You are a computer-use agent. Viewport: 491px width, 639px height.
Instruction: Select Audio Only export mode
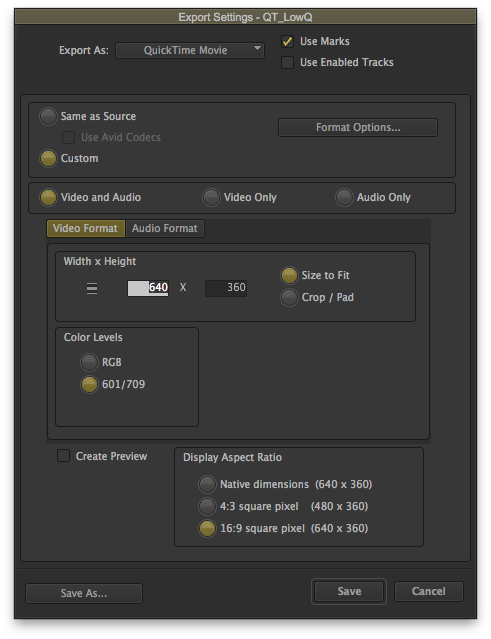pos(344,197)
